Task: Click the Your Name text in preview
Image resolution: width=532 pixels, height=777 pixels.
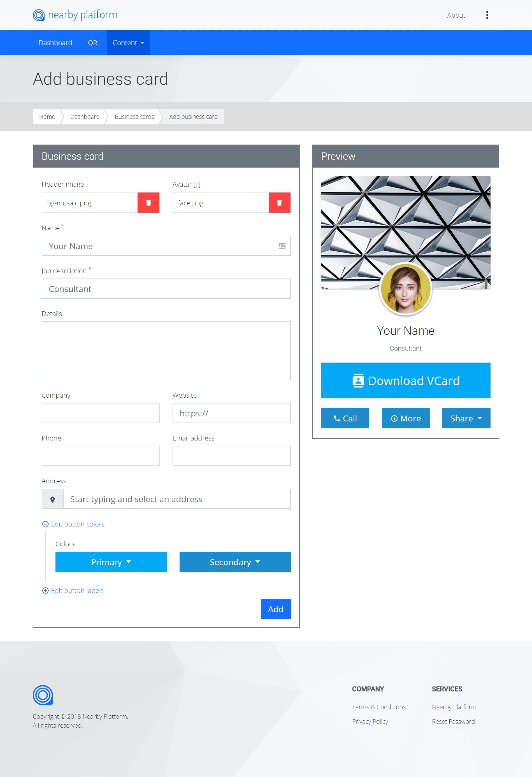Action: [x=406, y=331]
